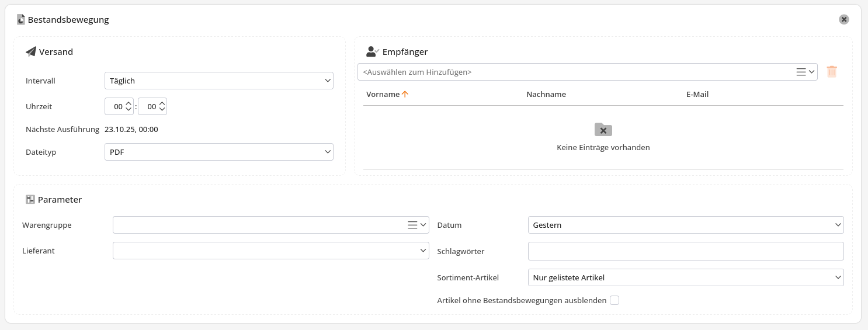Image resolution: width=868 pixels, height=330 pixels.
Task: Open the Dateityp dropdown showing PDF
Action: click(x=218, y=152)
